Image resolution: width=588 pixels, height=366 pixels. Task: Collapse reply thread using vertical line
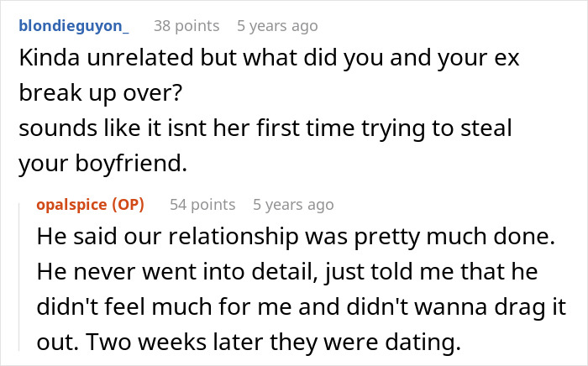click(24, 277)
